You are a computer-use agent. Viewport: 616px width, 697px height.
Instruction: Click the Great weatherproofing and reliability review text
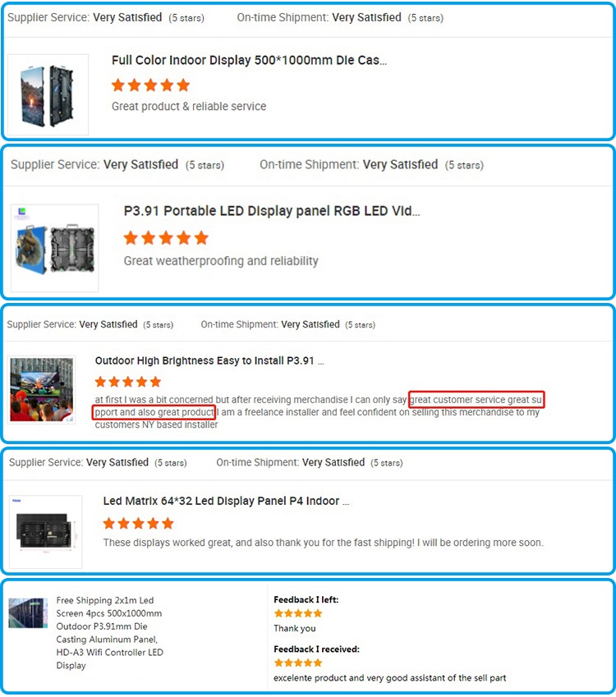tap(221, 261)
